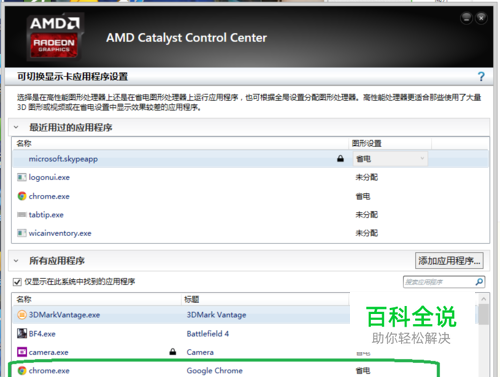The width and height of the screenshot is (500, 377).
Task: Click 省电 setting for recent chrome.exe
Action: pyautogui.click(x=363, y=196)
